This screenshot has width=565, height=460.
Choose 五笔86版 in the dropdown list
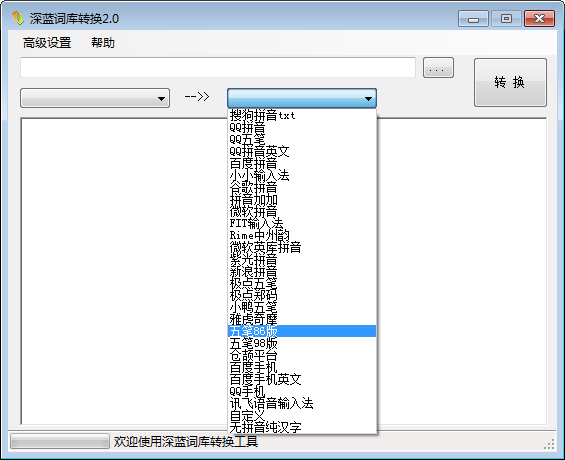[x=302, y=331]
